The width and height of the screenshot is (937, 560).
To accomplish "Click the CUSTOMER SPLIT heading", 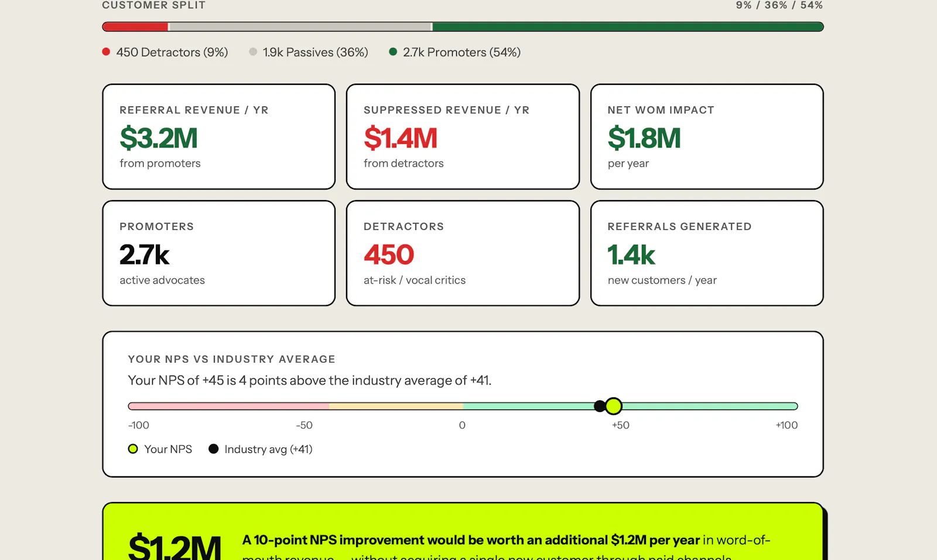I will (154, 5).
